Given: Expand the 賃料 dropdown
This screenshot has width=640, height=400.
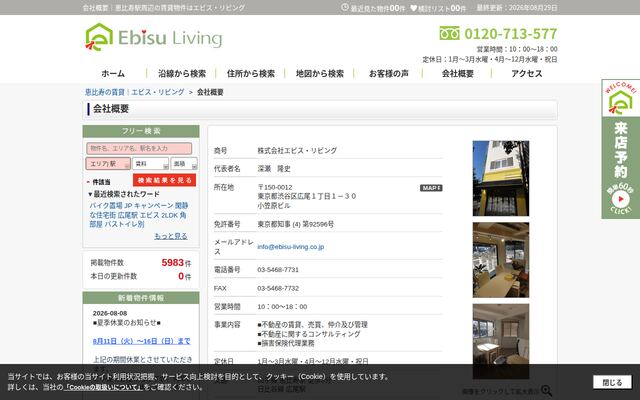Looking at the screenshot, I should (151, 164).
